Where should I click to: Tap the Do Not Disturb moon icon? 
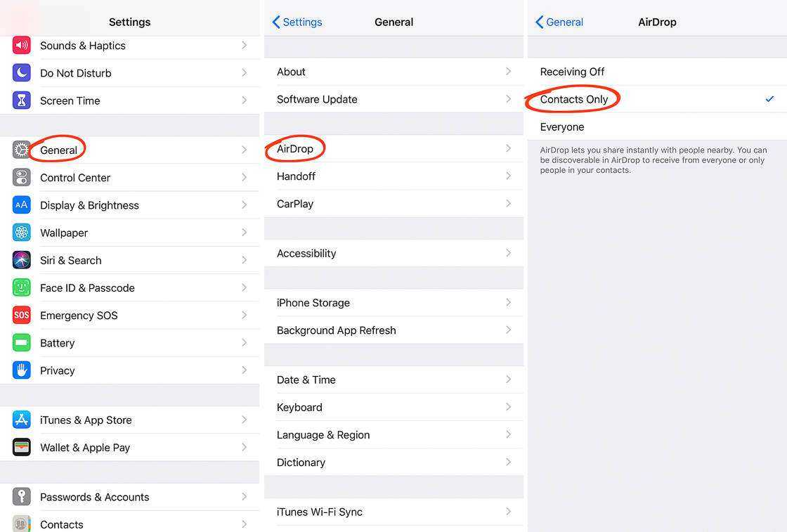click(x=22, y=73)
